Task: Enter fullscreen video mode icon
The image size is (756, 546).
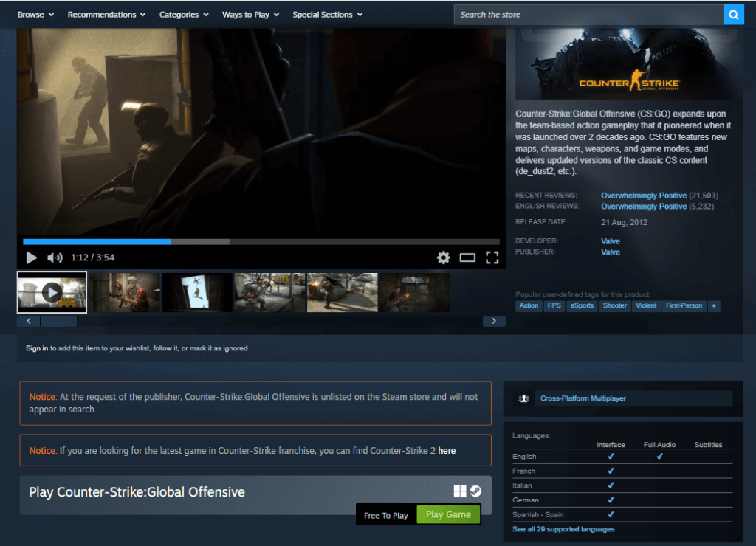Action: click(492, 258)
